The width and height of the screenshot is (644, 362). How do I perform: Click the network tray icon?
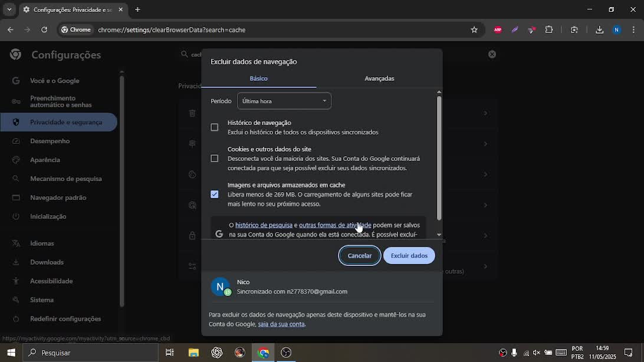coord(525,353)
